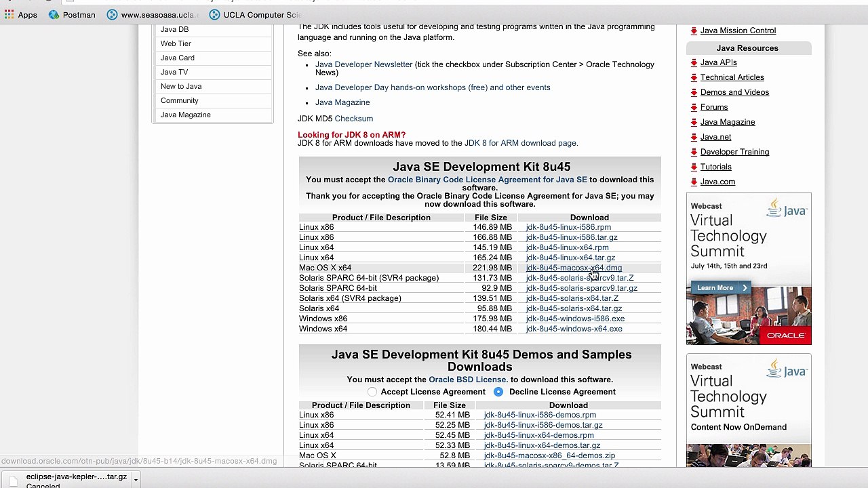Open Oracle Binary Code License Agreement link

pyautogui.click(x=488, y=180)
